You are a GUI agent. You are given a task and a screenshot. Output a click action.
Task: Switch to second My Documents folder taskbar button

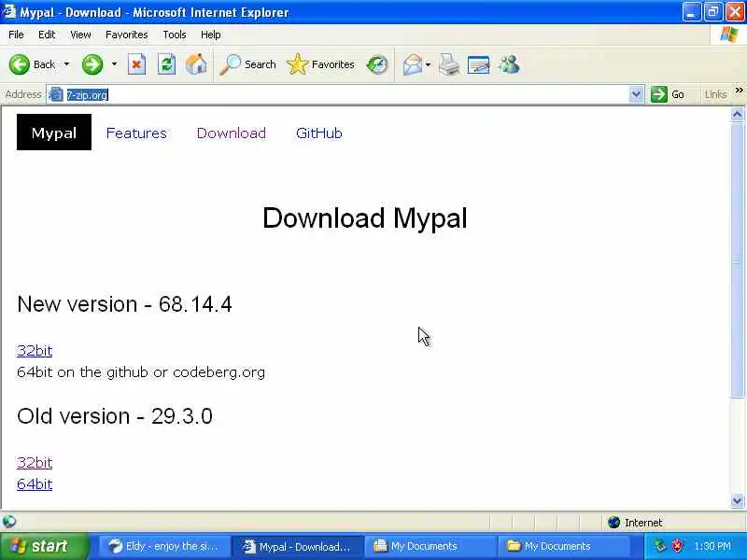click(x=564, y=546)
